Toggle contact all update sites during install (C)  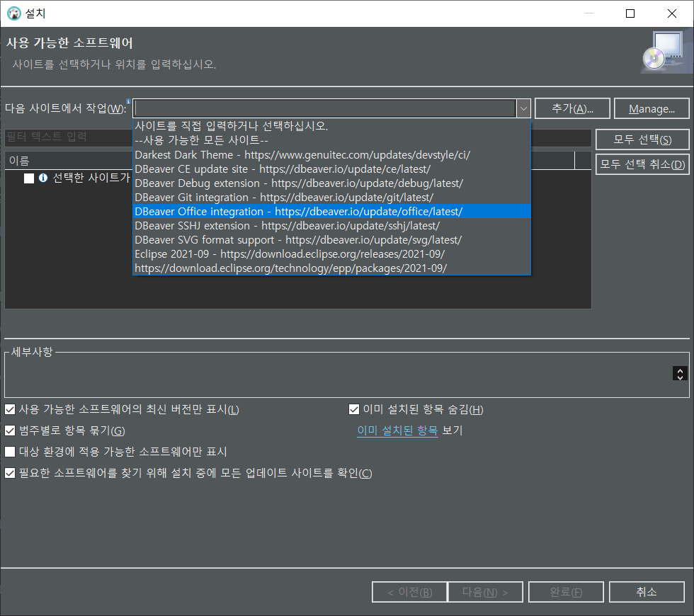click(x=10, y=473)
